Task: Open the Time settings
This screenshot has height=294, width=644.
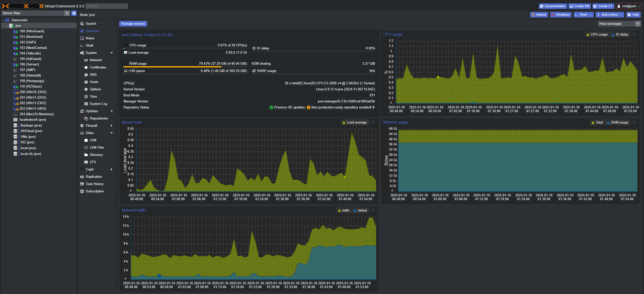Action: pos(91,96)
